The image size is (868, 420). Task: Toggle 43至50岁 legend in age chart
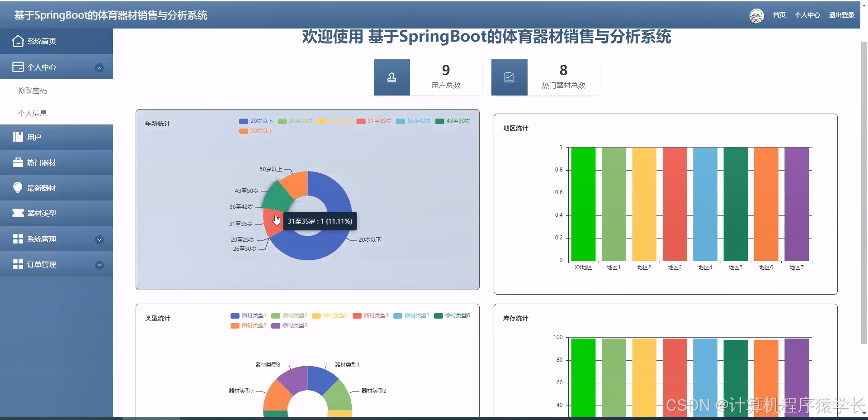[453, 121]
